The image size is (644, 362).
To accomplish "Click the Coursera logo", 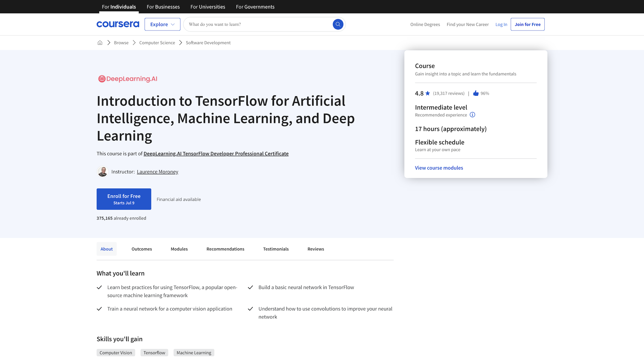I will [118, 24].
